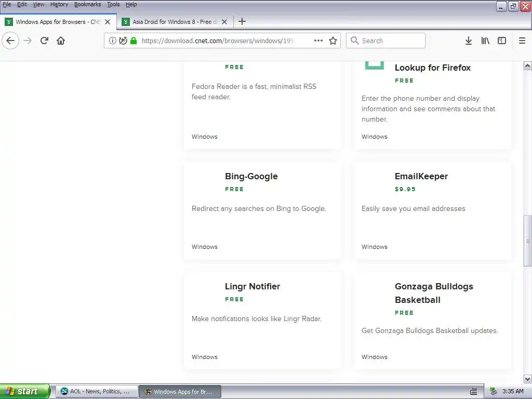Switch to AOL News taskbar window
Image resolution: width=532 pixels, height=399 pixels.
(97, 392)
